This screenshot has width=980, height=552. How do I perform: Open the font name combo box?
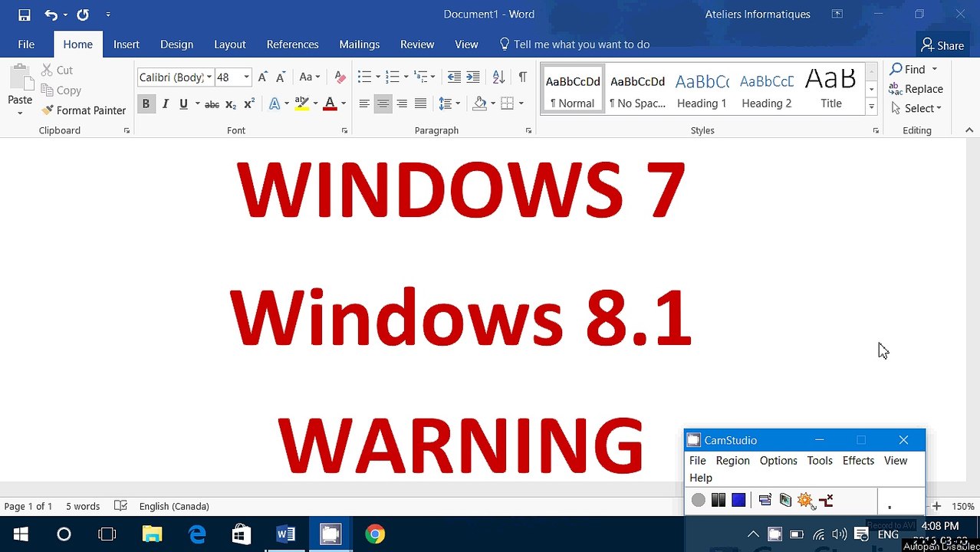point(175,77)
